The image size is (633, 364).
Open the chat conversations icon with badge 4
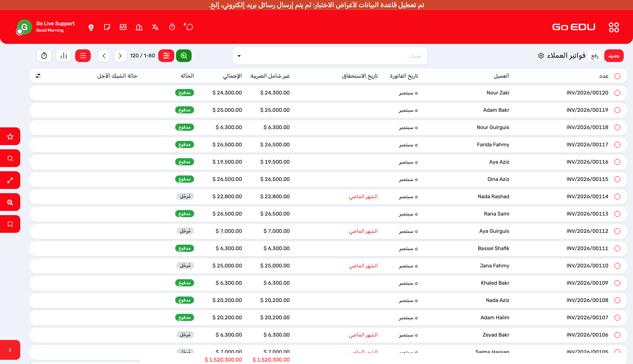pyautogui.click(x=189, y=27)
